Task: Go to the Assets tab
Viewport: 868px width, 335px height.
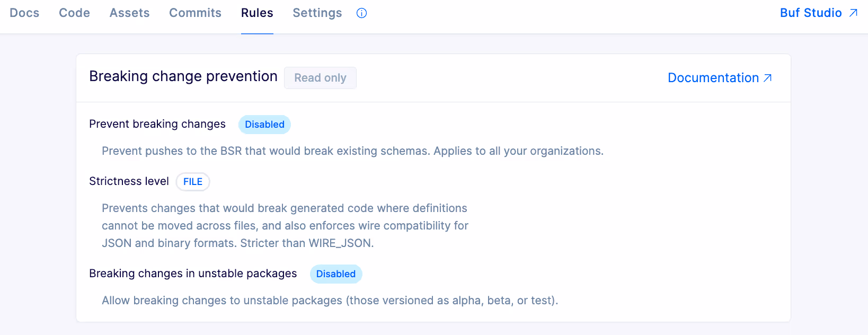Action: (129, 13)
